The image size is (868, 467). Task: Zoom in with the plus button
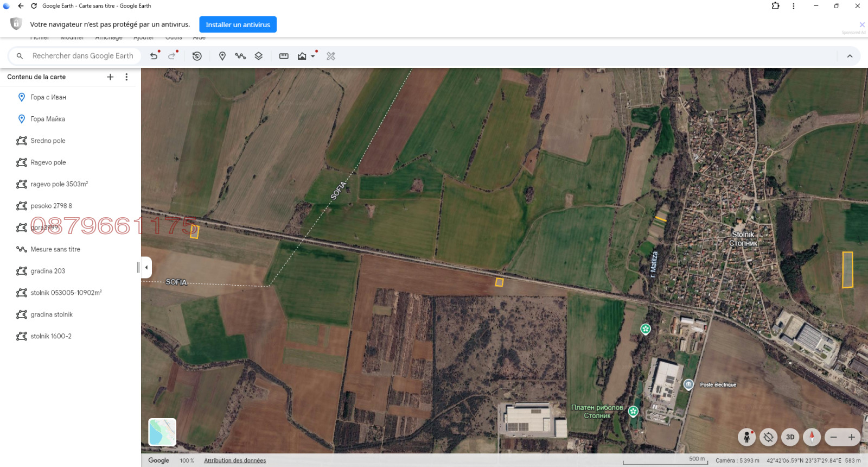point(852,437)
